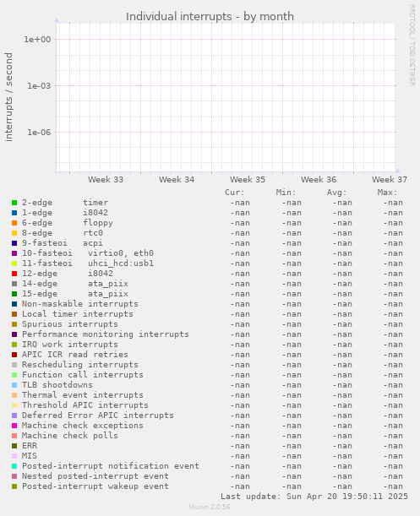The width and height of the screenshot is (420, 516).
Task: Select the Rescheduling interrupts legend label
Action: 80,365
